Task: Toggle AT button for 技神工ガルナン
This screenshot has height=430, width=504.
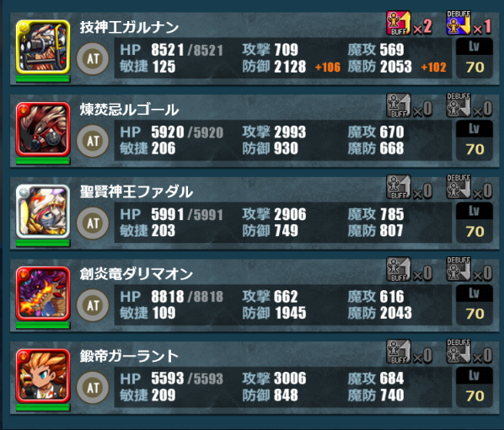Action: [93, 58]
